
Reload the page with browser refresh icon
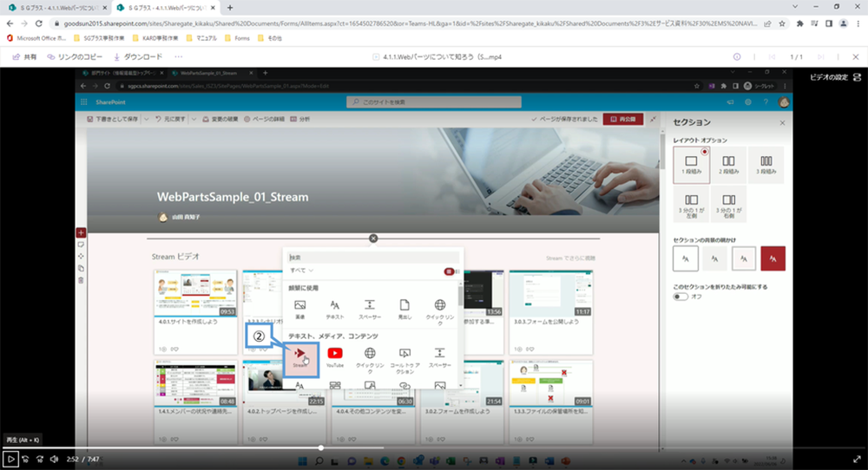39,23
